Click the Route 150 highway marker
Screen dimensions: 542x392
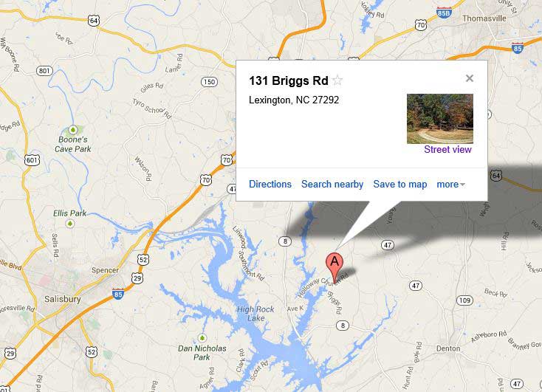tap(209, 82)
